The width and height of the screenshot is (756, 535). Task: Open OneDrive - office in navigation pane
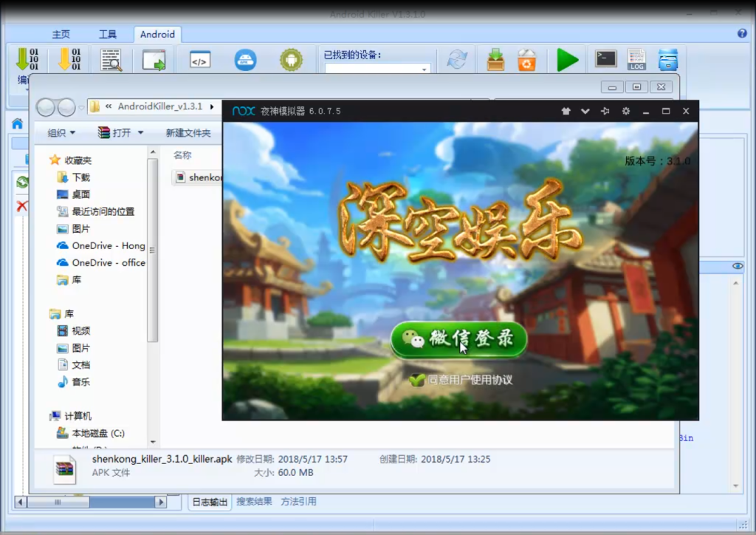tap(100, 262)
